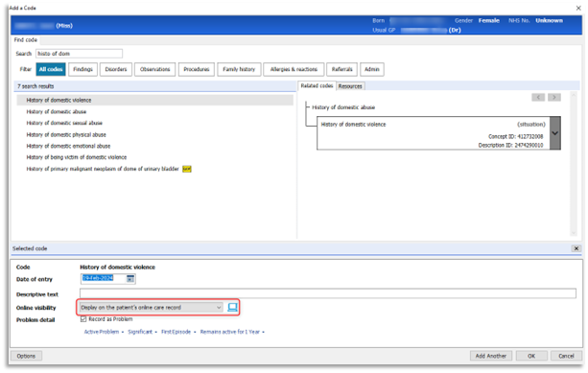The image size is (588, 373).
Task: Open the Active Problem dropdown link
Action: pyautogui.click(x=104, y=332)
